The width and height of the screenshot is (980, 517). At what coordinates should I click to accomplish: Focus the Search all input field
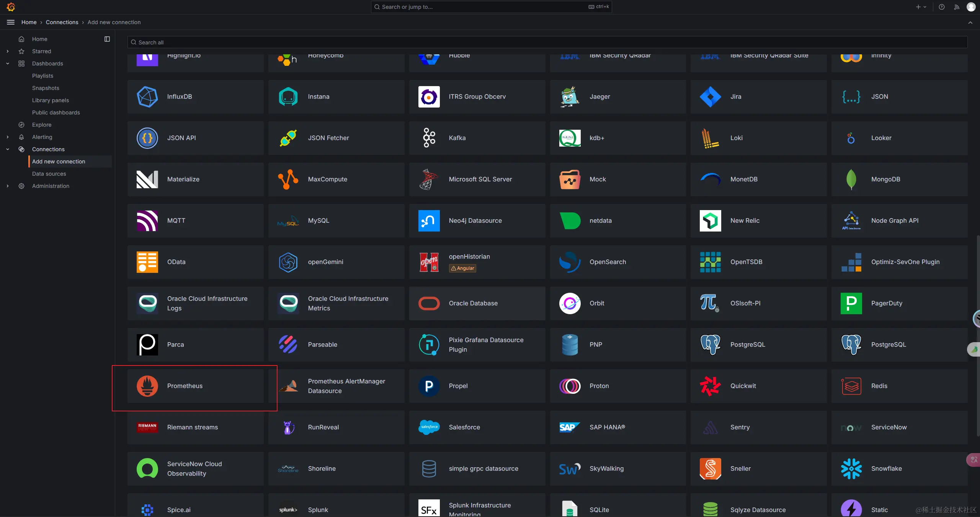[x=547, y=42]
